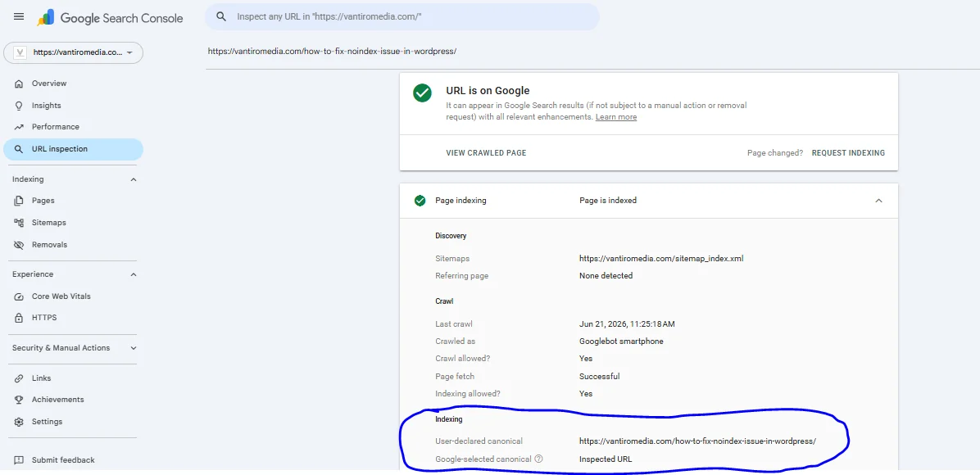Screen dimensions: 980x475
Task: Collapse the Experience sidebar section
Action: [x=133, y=274]
